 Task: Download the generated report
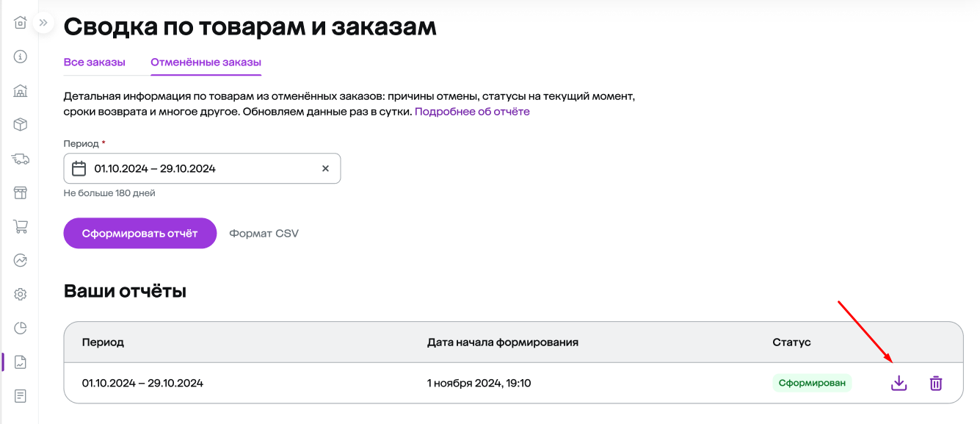click(899, 383)
